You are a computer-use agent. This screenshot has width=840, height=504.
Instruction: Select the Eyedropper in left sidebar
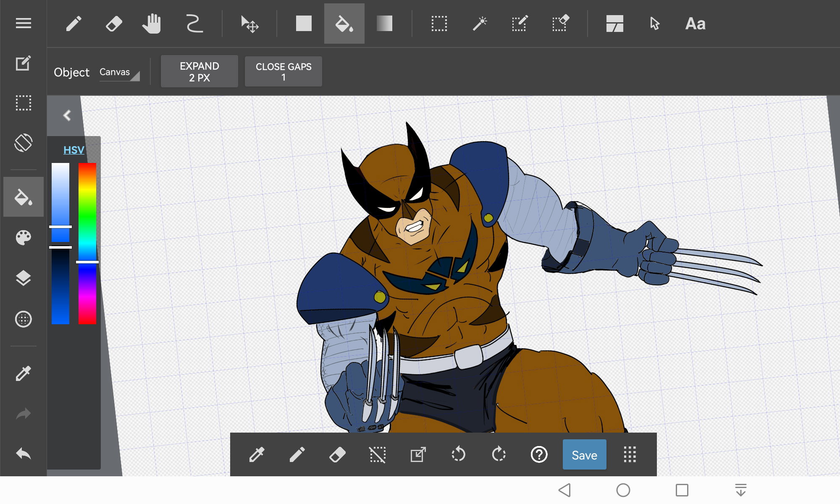[x=24, y=373]
